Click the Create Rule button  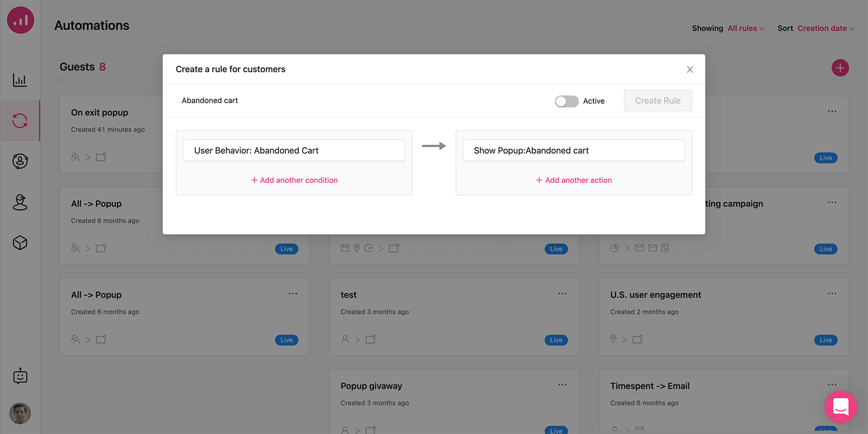coord(658,100)
